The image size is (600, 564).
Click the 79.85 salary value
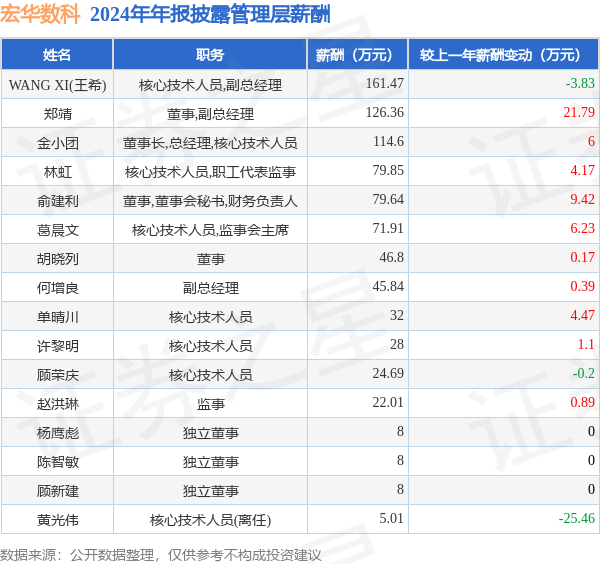point(388,170)
